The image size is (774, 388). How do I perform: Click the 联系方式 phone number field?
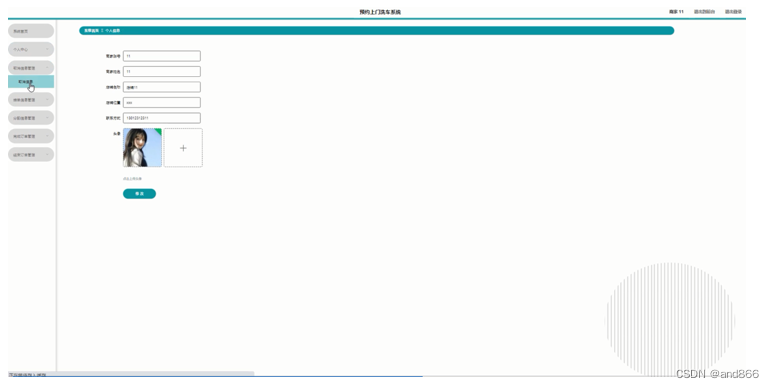[162, 118]
